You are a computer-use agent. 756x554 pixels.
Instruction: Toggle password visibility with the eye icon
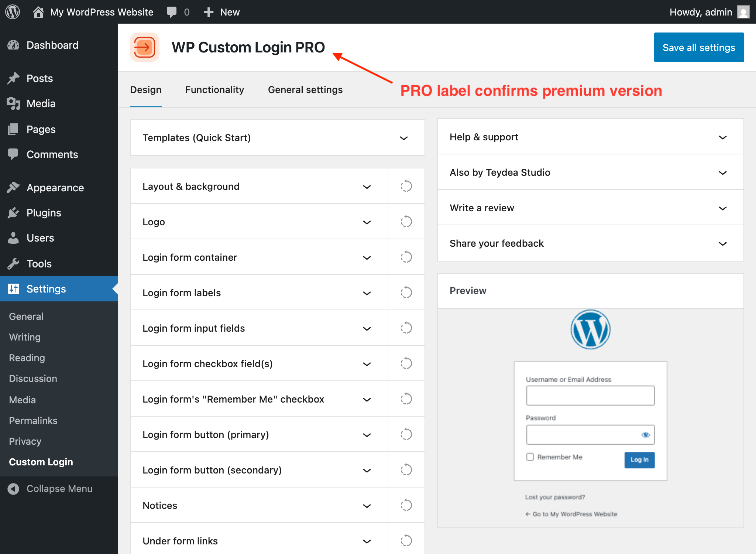[x=646, y=435]
